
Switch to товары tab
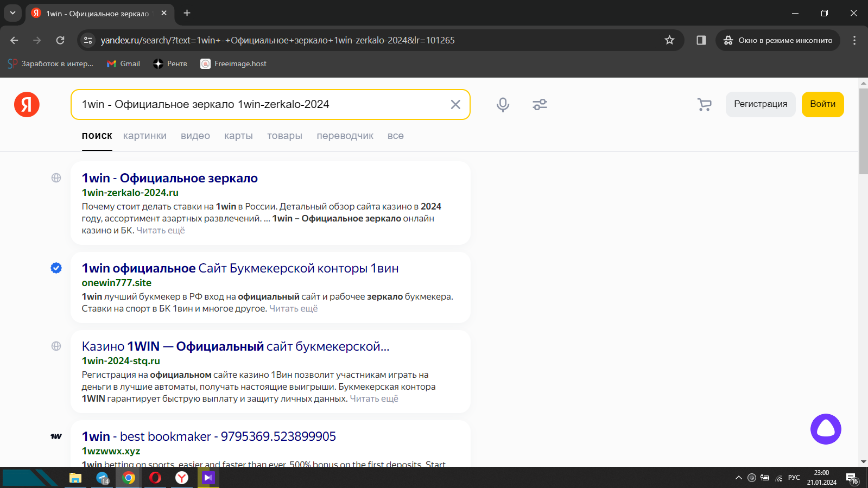click(x=284, y=136)
